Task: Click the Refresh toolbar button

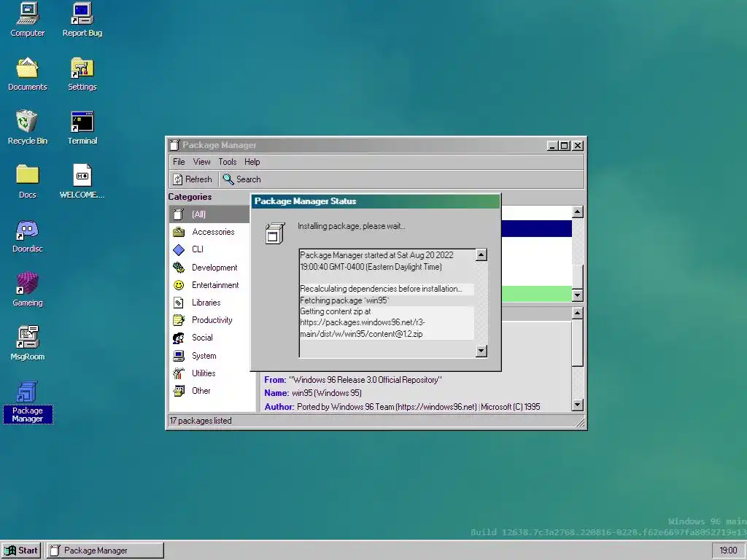Action: pos(193,179)
